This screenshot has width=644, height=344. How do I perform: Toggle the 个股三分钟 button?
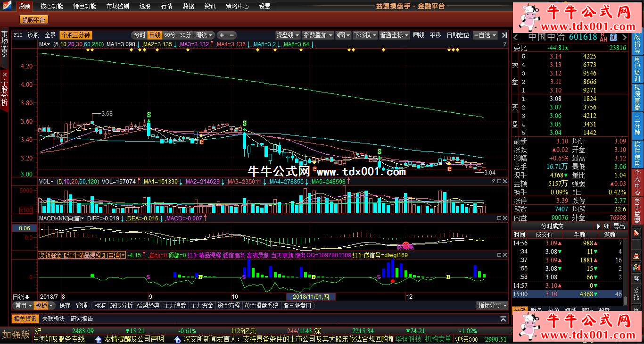point(75,35)
